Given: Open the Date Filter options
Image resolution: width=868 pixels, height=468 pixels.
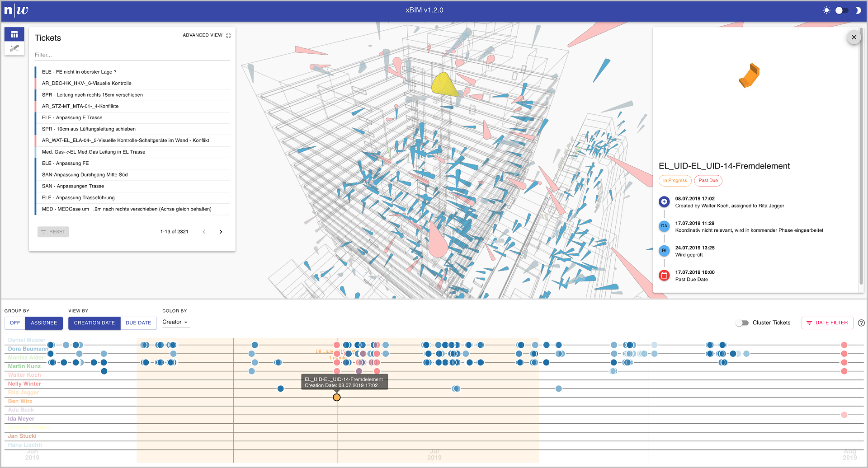Looking at the screenshot, I should pyautogui.click(x=827, y=323).
